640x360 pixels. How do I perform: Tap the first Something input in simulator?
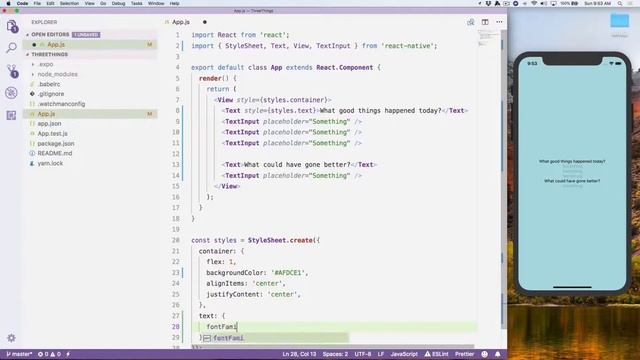[572, 167]
